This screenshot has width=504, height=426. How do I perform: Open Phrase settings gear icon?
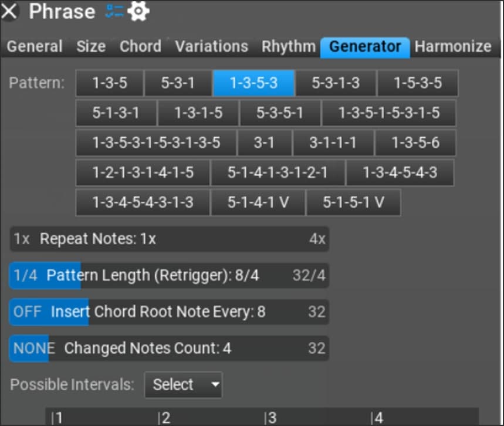[138, 11]
